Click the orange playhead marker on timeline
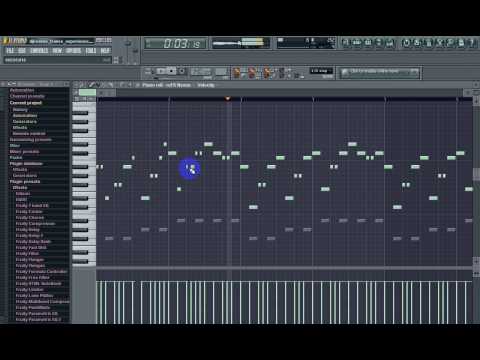480x360 pixels. pos(228,98)
